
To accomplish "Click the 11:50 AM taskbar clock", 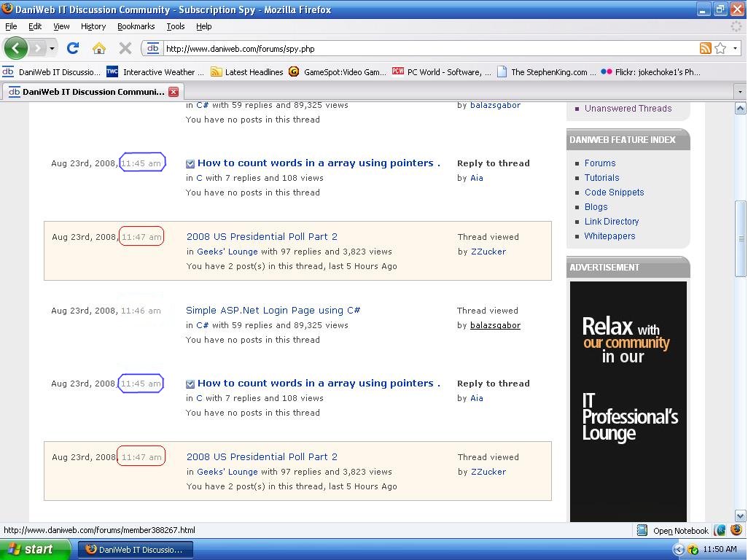I will 720,550.
